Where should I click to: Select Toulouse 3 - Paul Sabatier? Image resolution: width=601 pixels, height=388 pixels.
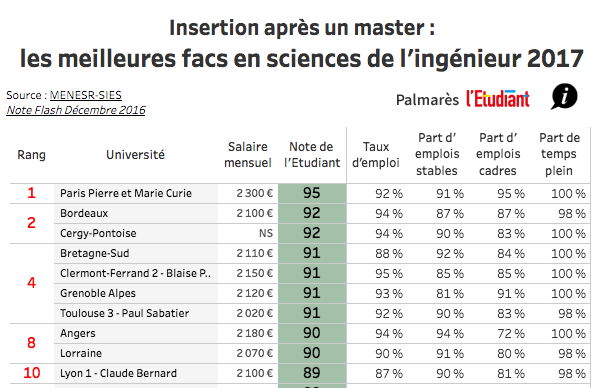tap(125, 313)
